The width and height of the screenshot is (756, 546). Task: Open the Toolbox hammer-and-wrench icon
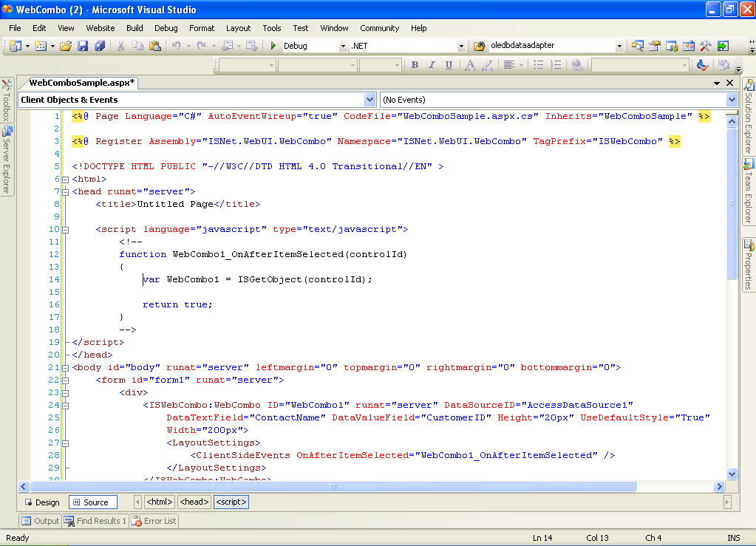pos(706,46)
